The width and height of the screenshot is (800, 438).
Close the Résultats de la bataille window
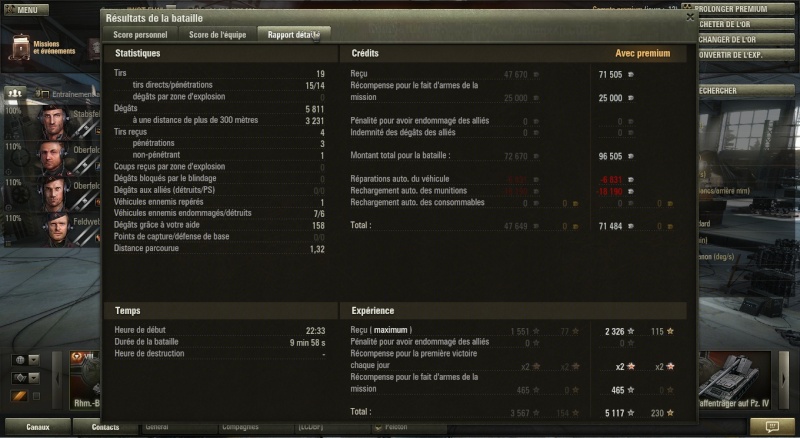(690, 17)
